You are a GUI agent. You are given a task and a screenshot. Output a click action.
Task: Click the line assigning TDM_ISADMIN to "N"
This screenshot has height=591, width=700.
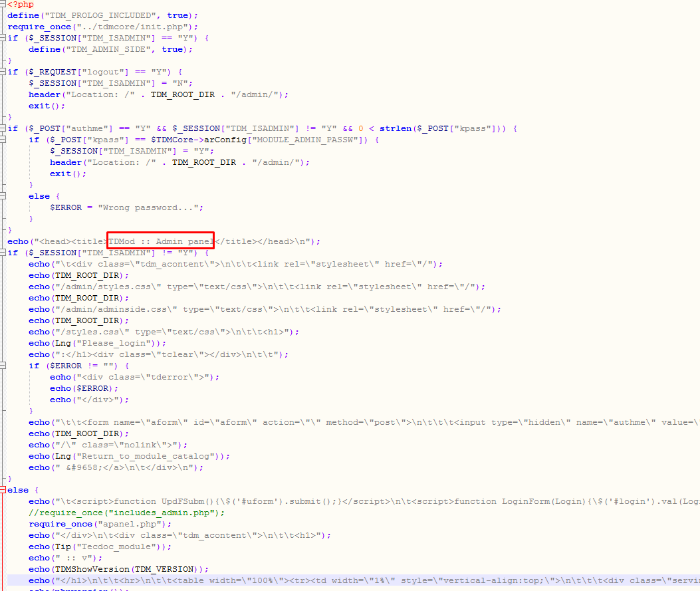pyautogui.click(x=111, y=84)
